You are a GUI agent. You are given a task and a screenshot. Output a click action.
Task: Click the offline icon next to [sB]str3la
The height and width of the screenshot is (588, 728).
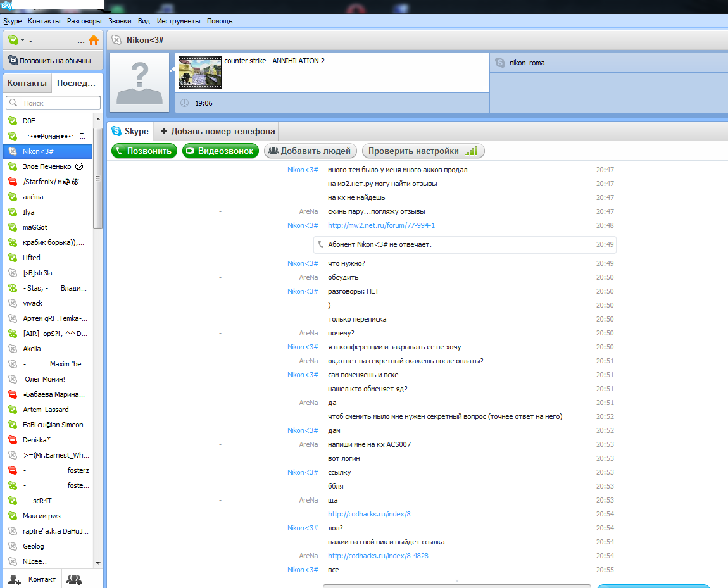[13, 273]
